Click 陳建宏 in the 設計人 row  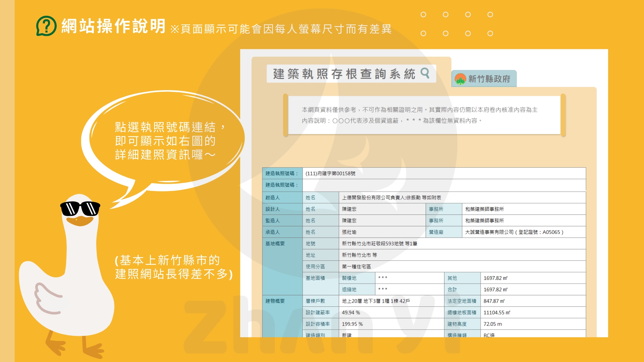349,209
